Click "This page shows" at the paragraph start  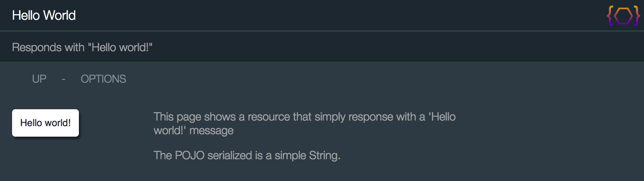(194, 117)
